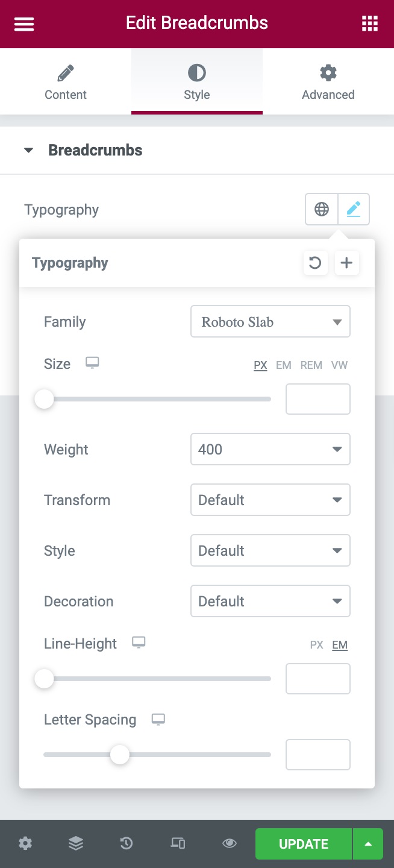Switch to Responsive mode icon
Viewport: 394px width, 868px height.
[178, 843]
